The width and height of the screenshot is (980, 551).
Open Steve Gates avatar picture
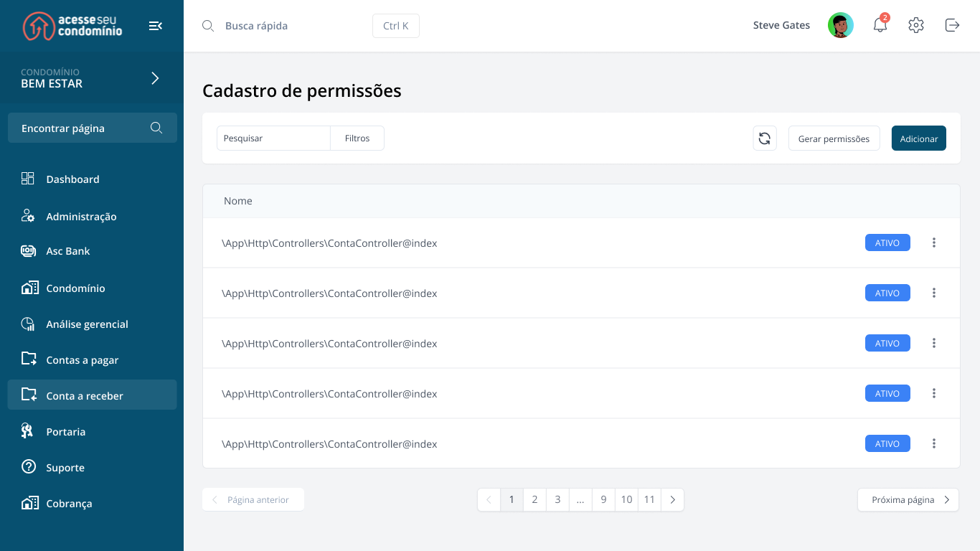click(841, 25)
